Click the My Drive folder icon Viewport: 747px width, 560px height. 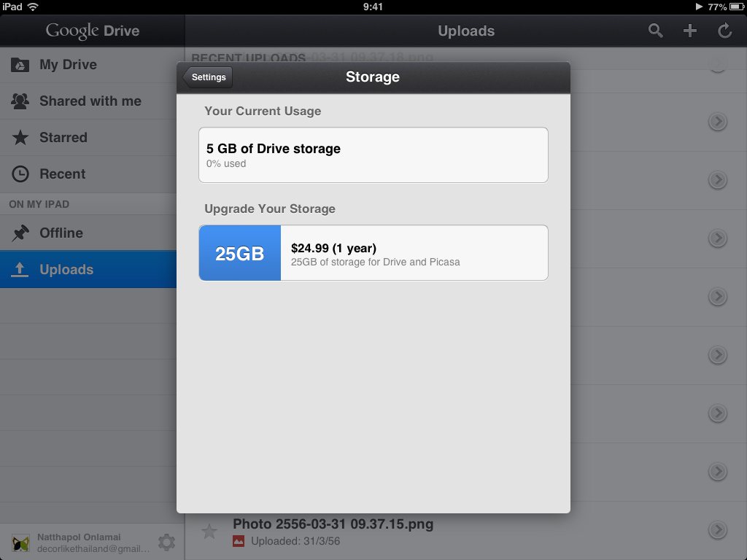click(x=20, y=65)
